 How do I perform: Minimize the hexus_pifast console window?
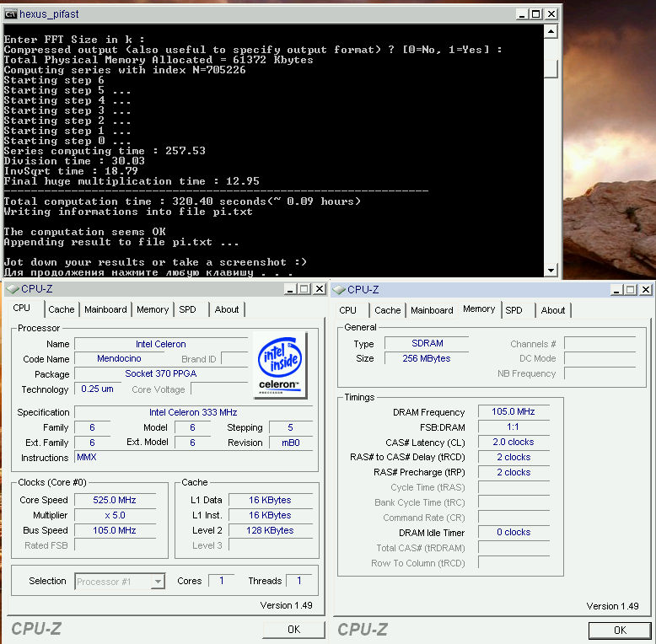click(x=521, y=14)
